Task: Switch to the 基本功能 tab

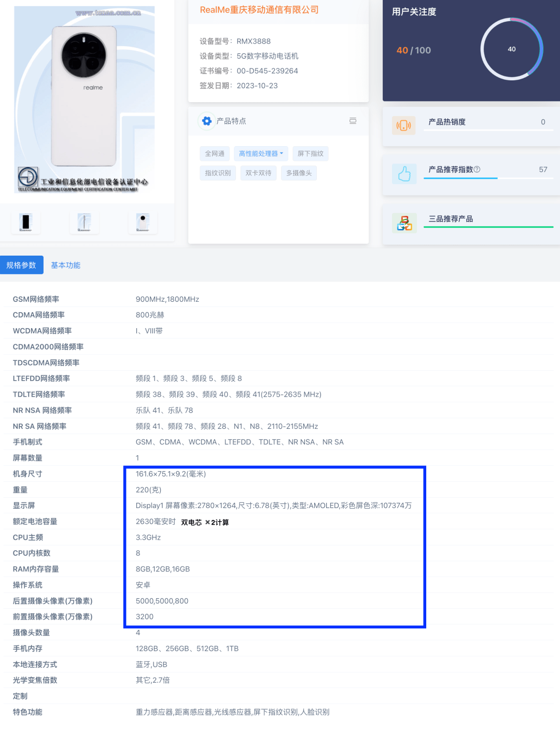Action: [x=65, y=265]
